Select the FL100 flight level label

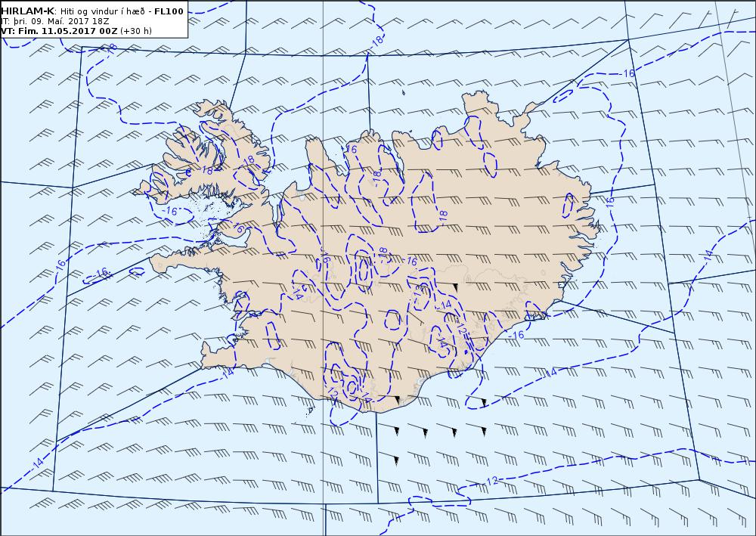tap(169, 11)
